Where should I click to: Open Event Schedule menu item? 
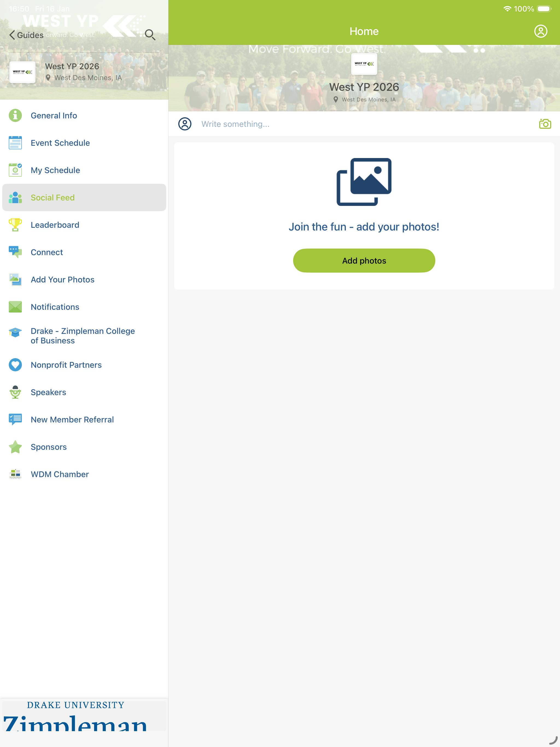84,143
